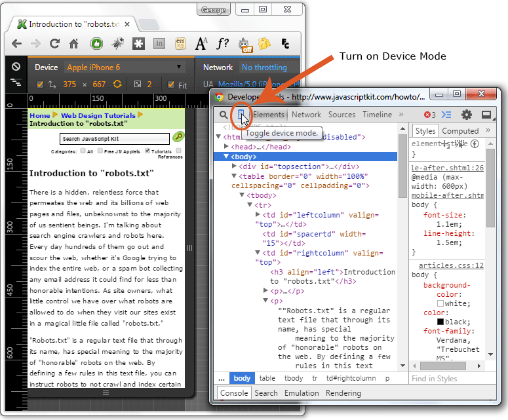Click the swap dimensions rotate icon
Screen dimensions: 508x420
117,85
